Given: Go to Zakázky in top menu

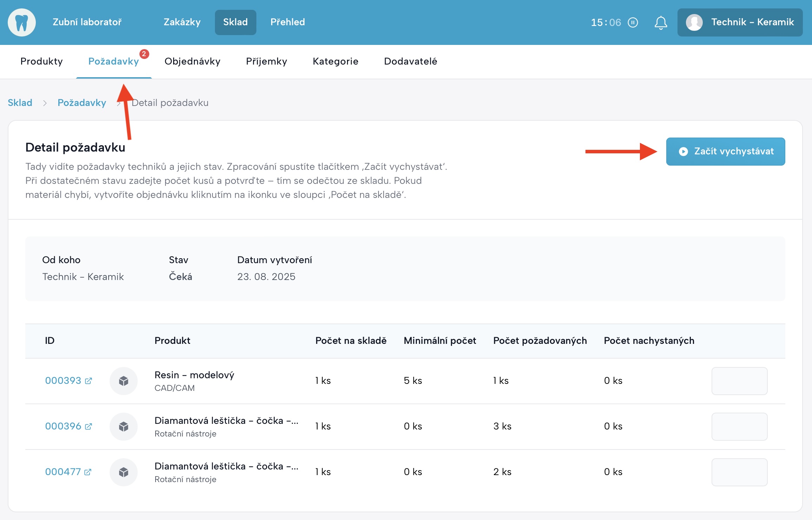Looking at the screenshot, I should tap(182, 22).
